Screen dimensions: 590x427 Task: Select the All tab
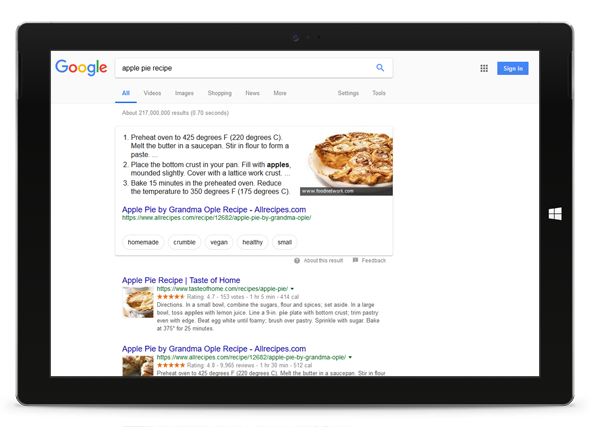pyautogui.click(x=126, y=93)
